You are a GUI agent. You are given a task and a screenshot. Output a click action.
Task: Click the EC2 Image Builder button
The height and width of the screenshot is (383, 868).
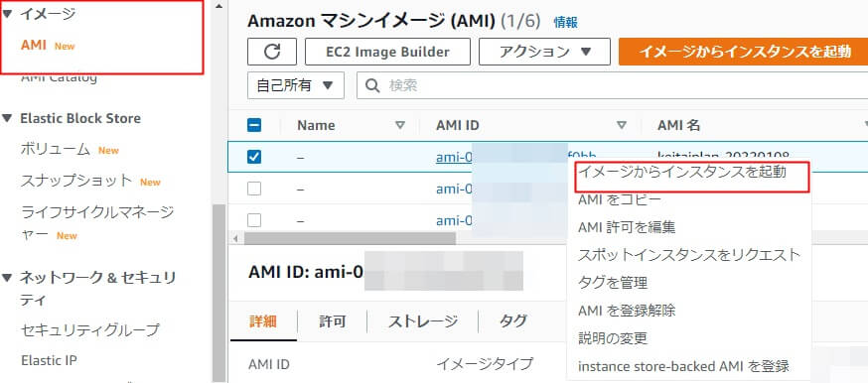387,52
